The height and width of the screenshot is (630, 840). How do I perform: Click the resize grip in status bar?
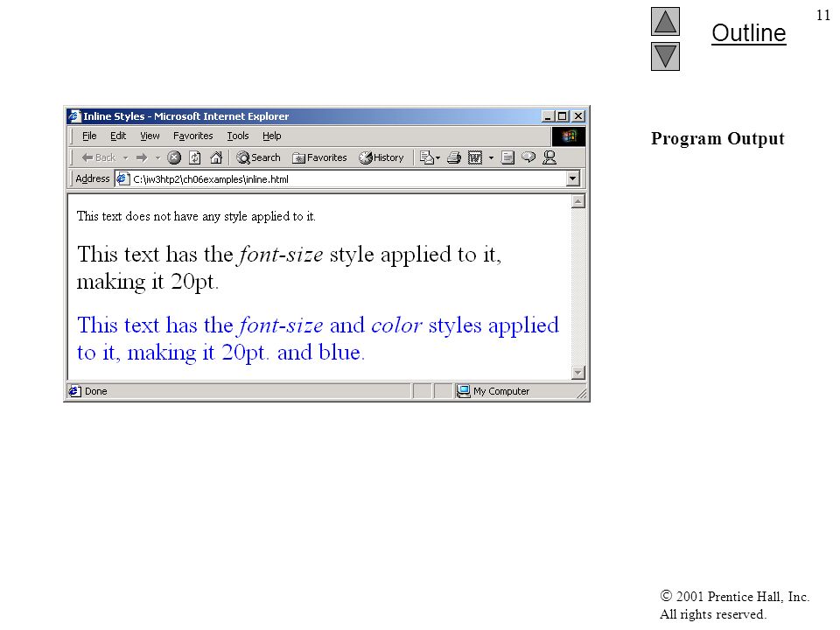click(582, 393)
